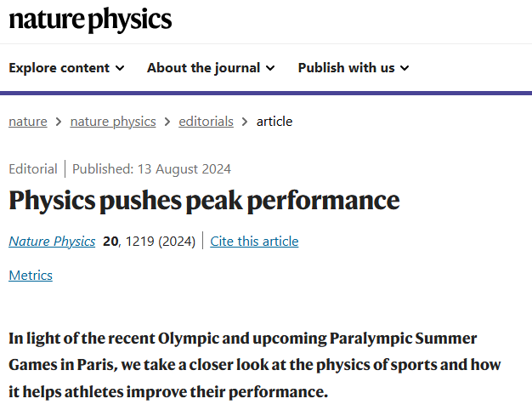
Task: Click the Published 13 August 2024 date
Action: pyautogui.click(x=151, y=168)
